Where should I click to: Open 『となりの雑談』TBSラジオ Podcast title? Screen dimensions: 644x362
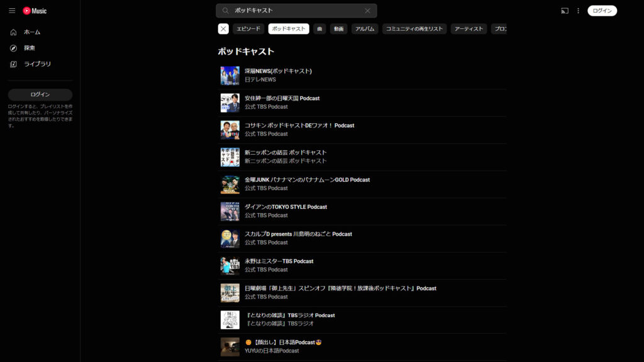click(x=290, y=315)
